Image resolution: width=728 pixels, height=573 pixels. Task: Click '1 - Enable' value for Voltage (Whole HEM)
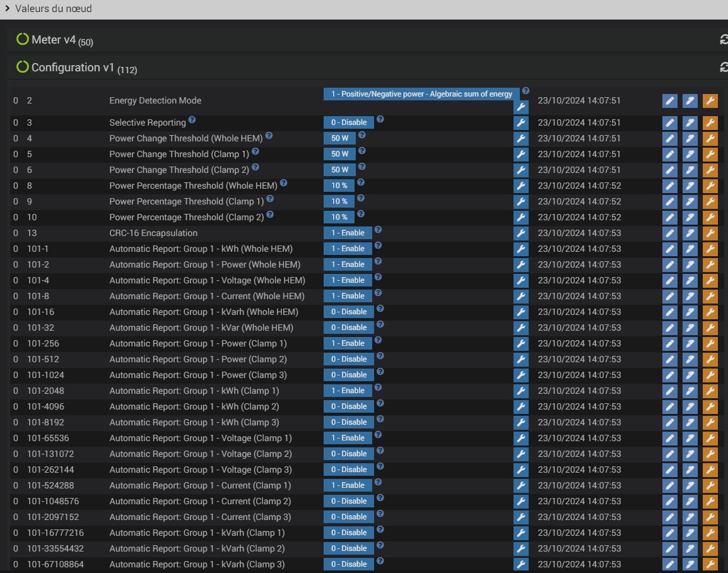(348, 280)
